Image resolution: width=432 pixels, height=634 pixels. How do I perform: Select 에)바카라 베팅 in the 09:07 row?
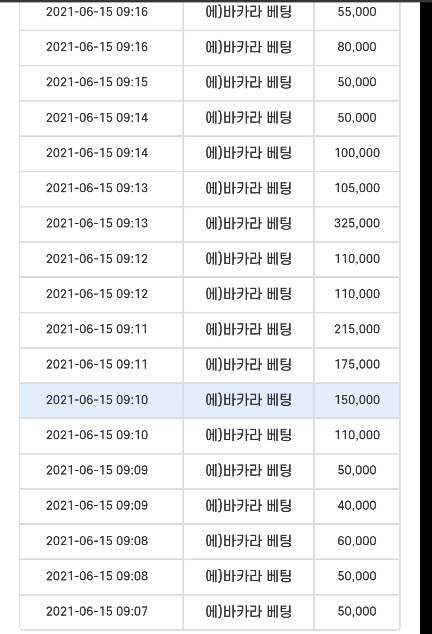click(x=248, y=611)
